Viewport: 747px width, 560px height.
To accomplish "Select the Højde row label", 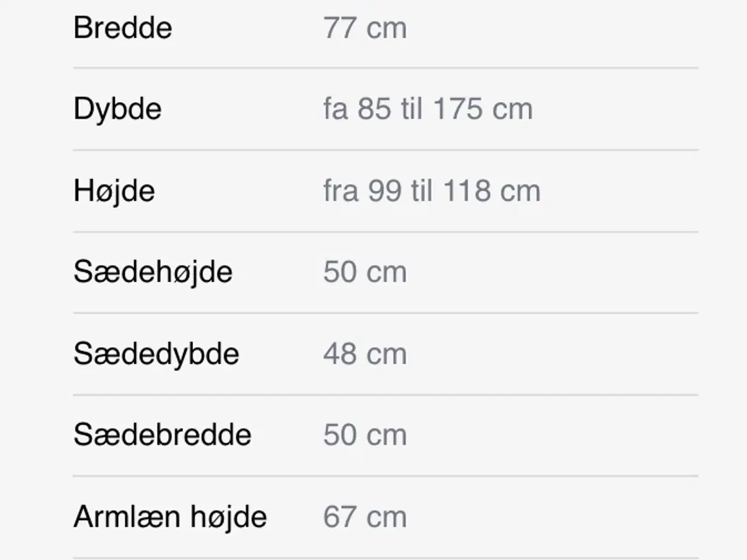I will pos(114,191).
